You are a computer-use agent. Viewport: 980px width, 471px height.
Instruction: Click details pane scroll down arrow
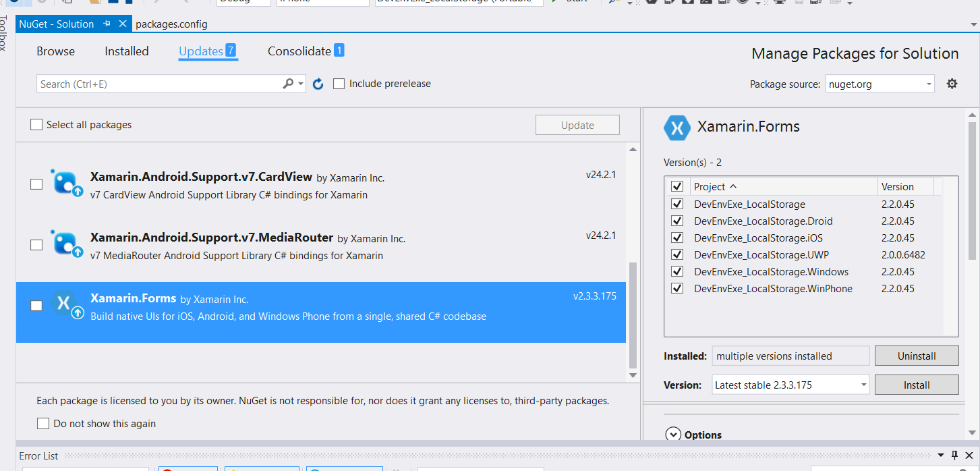tap(971, 433)
